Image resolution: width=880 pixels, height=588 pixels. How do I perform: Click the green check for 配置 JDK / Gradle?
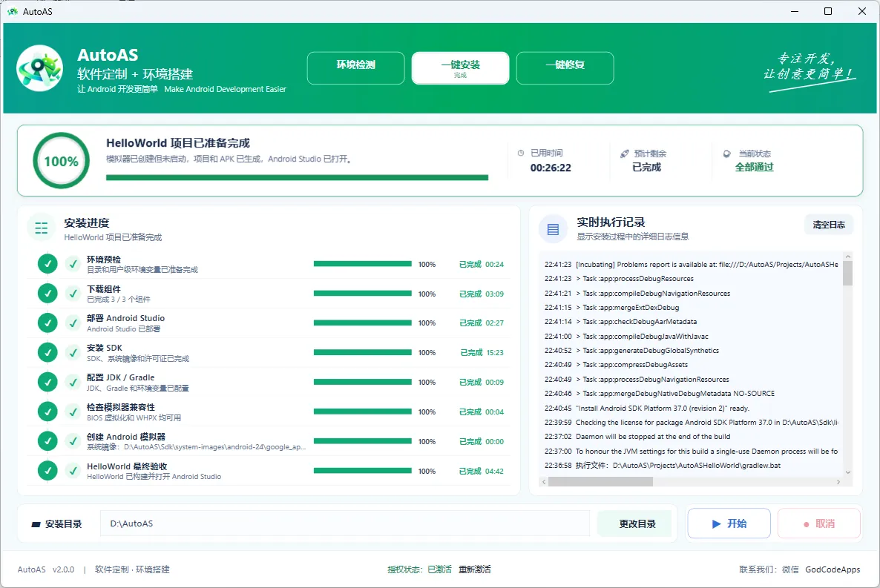[x=47, y=382]
